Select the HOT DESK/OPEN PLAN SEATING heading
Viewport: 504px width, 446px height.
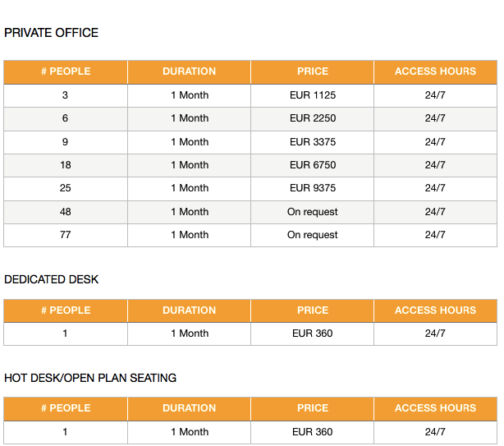90,378
